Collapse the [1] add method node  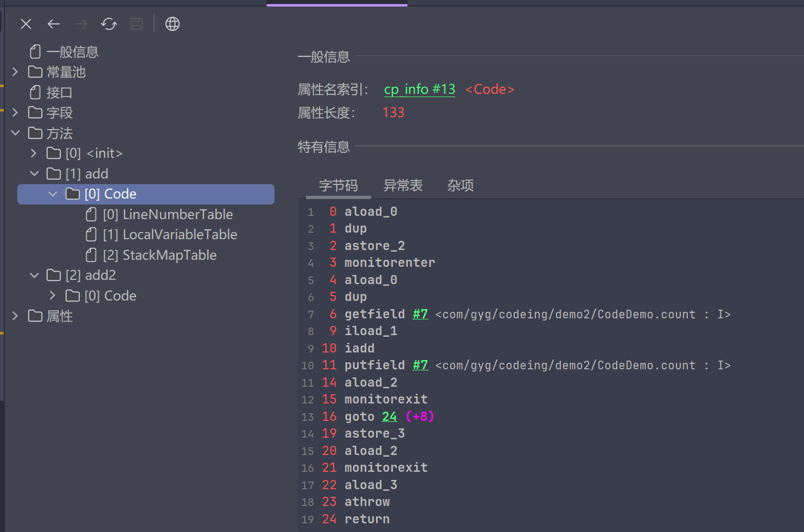(34, 174)
